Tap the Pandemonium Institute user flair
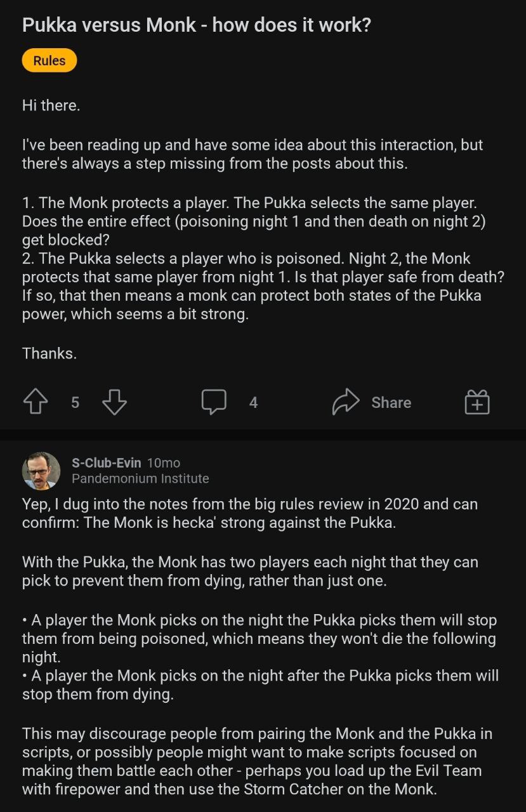The image size is (526, 812). pos(140,478)
